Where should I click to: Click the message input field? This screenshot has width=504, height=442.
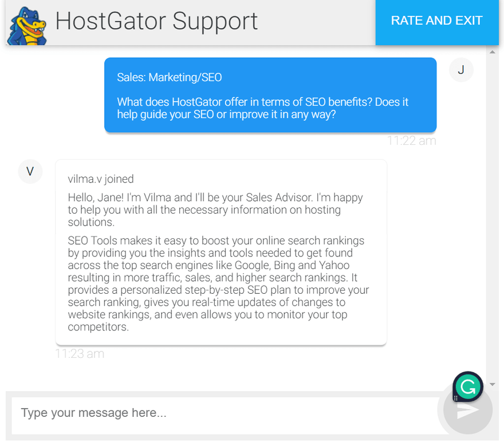[x=172, y=412]
